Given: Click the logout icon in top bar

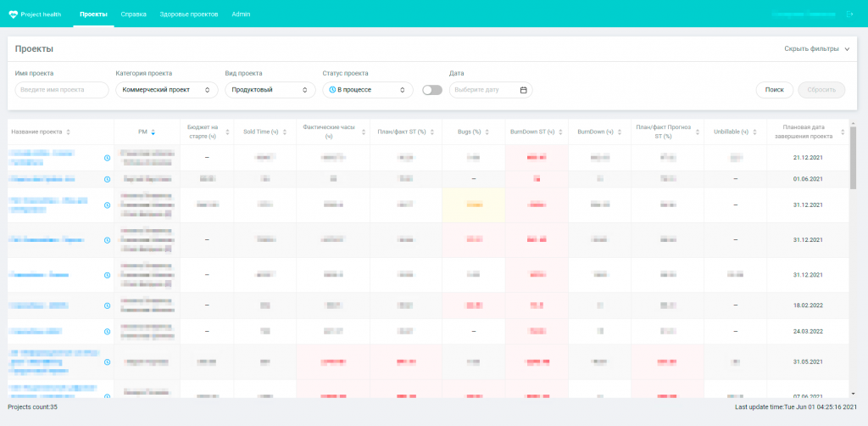Looking at the screenshot, I should coord(849,14).
